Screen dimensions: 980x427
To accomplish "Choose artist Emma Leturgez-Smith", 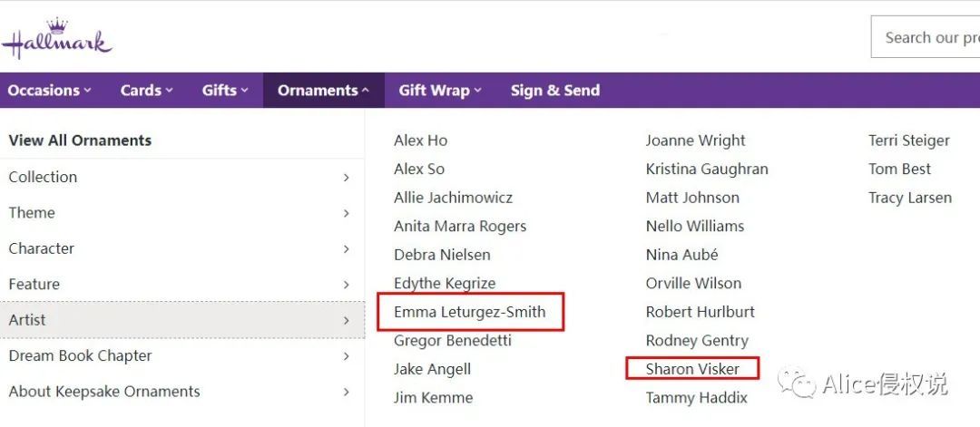I will pyautogui.click(x=470, y=312).
